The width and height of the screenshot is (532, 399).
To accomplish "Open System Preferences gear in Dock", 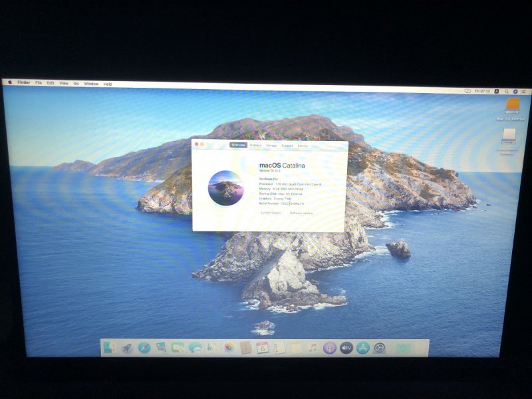I will click(379, 348).
